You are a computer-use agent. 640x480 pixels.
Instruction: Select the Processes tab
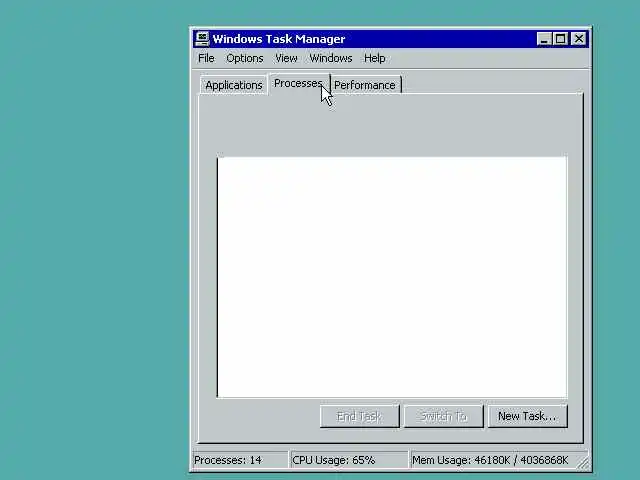click(x=298, y=84)
